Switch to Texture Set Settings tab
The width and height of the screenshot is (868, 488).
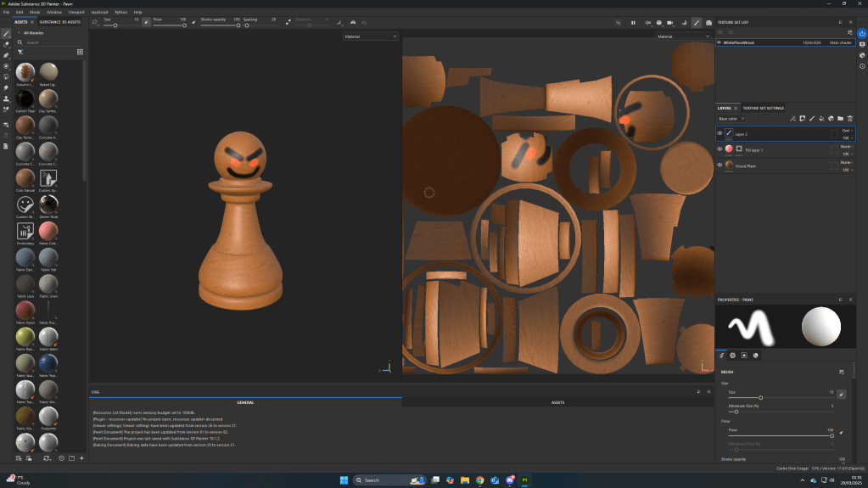(x=764, y=108)
